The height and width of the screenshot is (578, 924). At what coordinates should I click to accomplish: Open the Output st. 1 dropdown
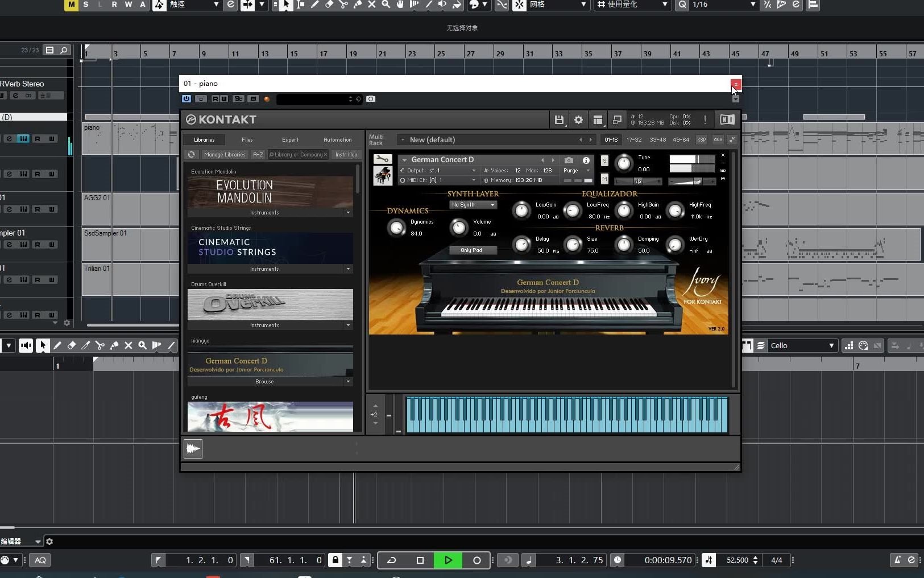(x=438, y=171)
